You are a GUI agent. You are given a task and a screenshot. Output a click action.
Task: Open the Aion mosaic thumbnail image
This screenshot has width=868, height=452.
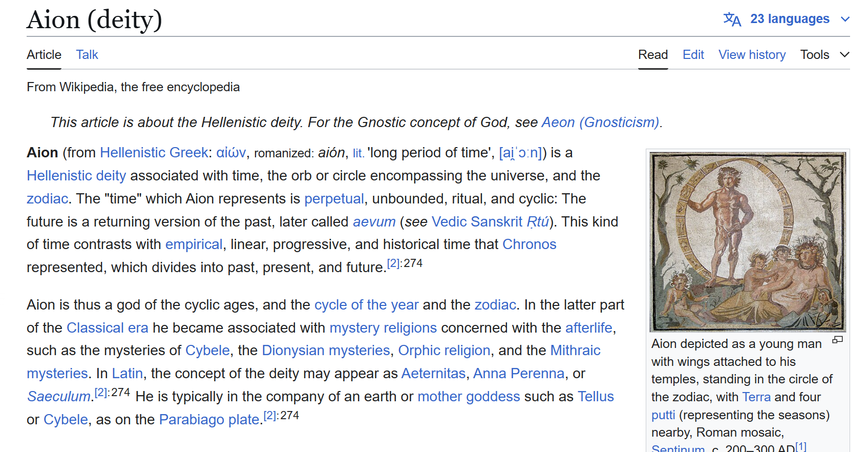[748, 242]
